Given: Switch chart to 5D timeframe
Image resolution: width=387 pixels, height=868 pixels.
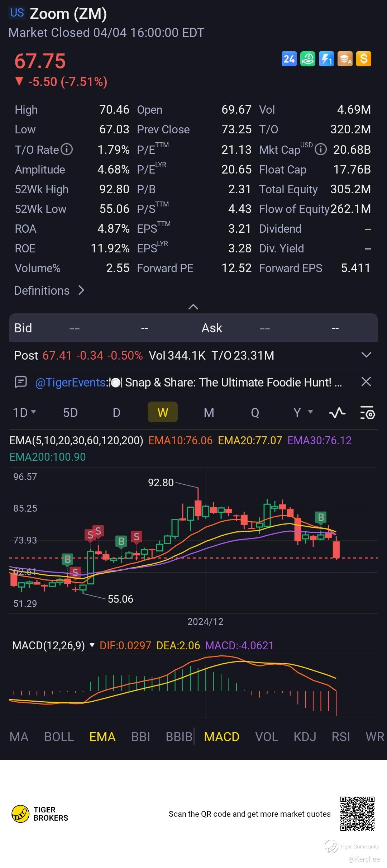Looking at the screenshot, I should [70, 413].
